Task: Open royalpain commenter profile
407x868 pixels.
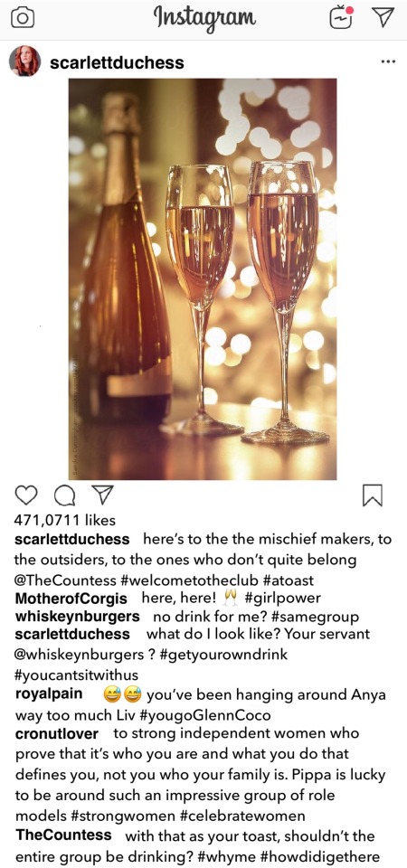Action: 49,693
